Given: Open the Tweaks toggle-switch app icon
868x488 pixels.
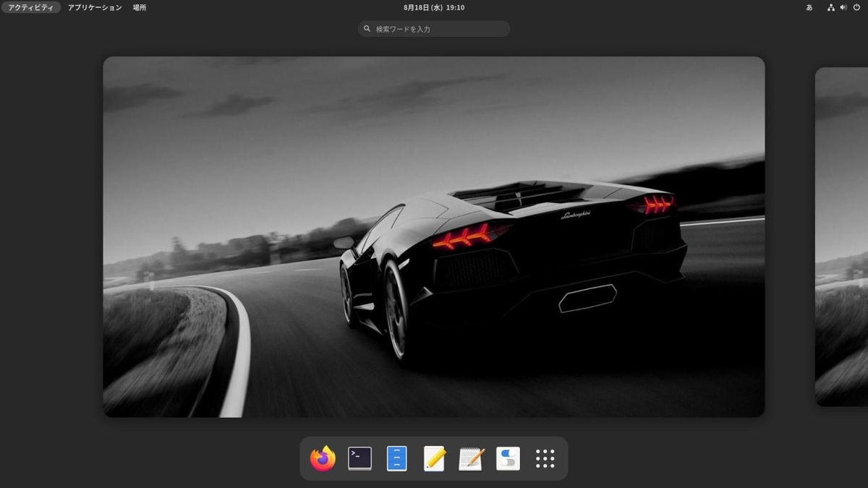Looking at the screenshot, I should click(508, 458).
